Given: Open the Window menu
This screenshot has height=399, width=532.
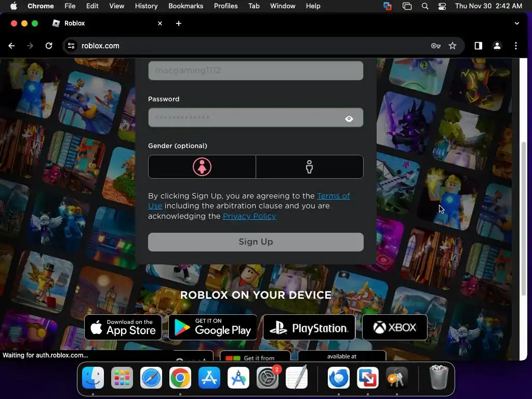Looking at the screenshot, I should tap(283, 6).
